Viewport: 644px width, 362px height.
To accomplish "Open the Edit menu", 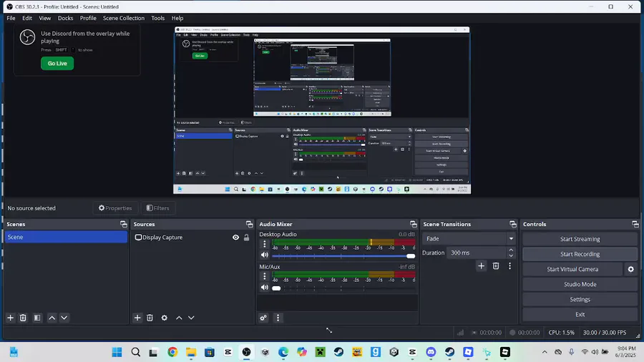I will (x=27, y=18).
